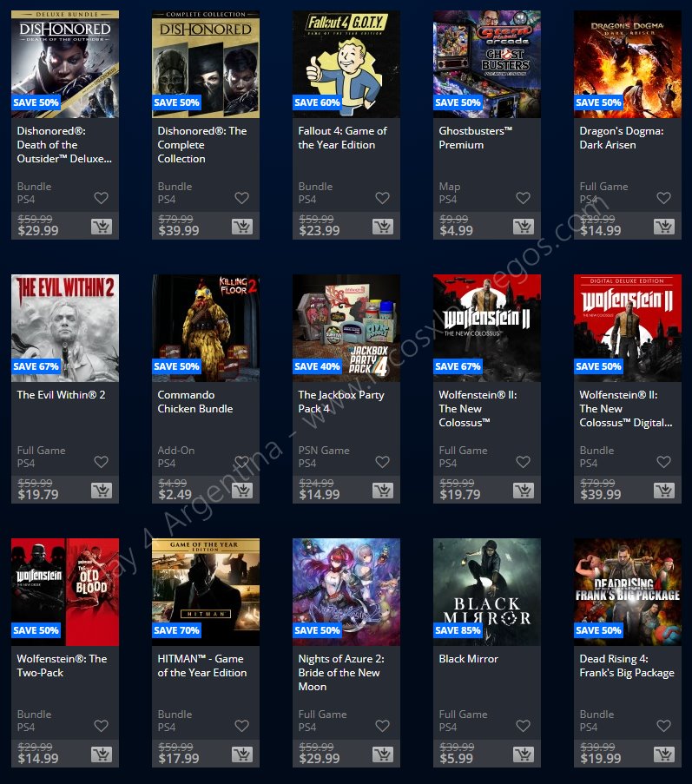Viewport: 692px width, 784px height.
Task: Toggle wishlist heart for Wolfenstein II Digital Deluxe
Action: (664, 462)
